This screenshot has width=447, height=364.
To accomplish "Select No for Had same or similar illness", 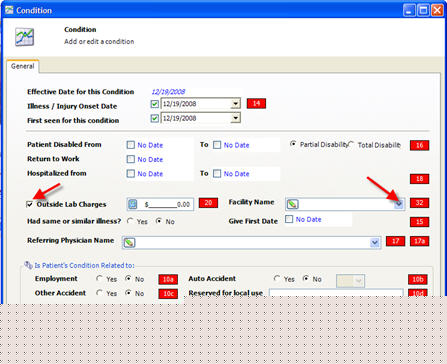I will pos(159,221).
